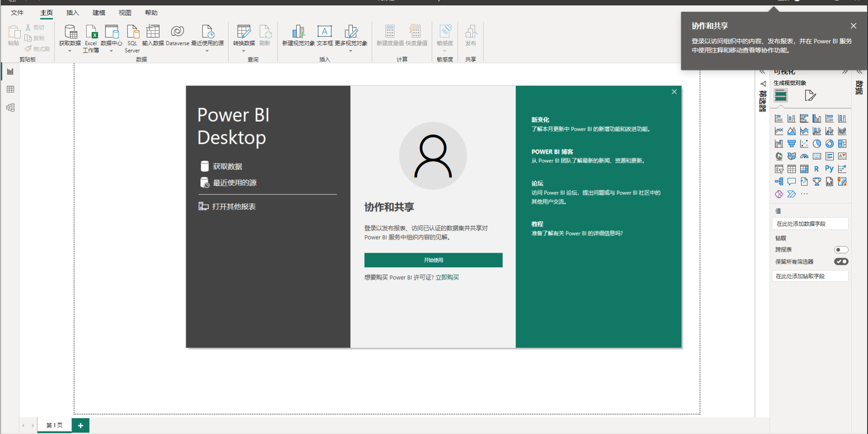Close the 协作和共享 tooltip popup
This screenshot has height=434, width=868.
[853, 26]
